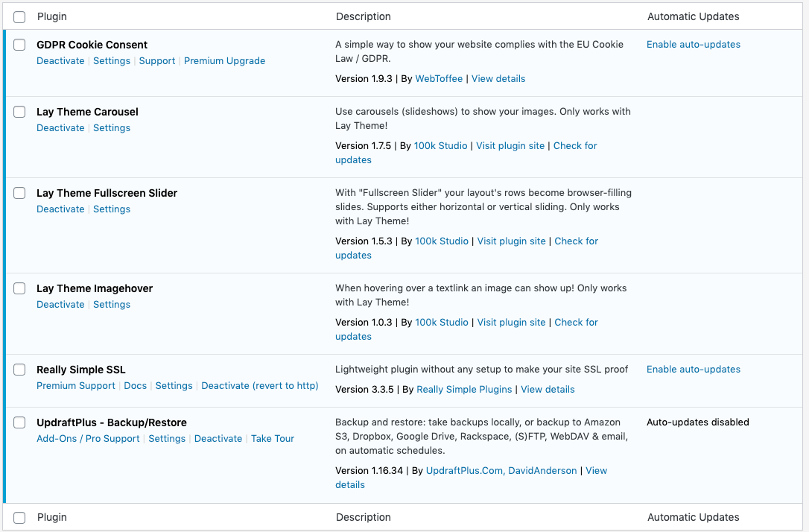Select the Lay Theme Imagehover checkbox
The height and width of the screenshot is (532, 809).
click(x=19, y=288)
